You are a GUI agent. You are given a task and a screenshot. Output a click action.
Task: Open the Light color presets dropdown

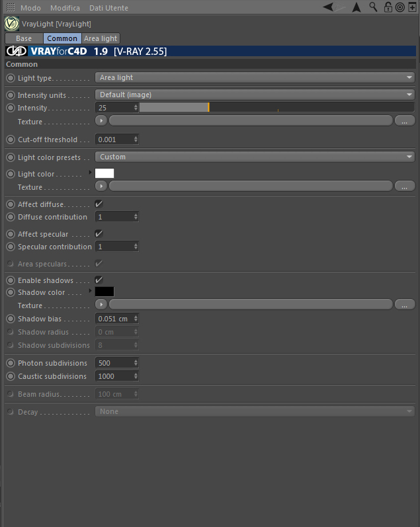(255, 157)
